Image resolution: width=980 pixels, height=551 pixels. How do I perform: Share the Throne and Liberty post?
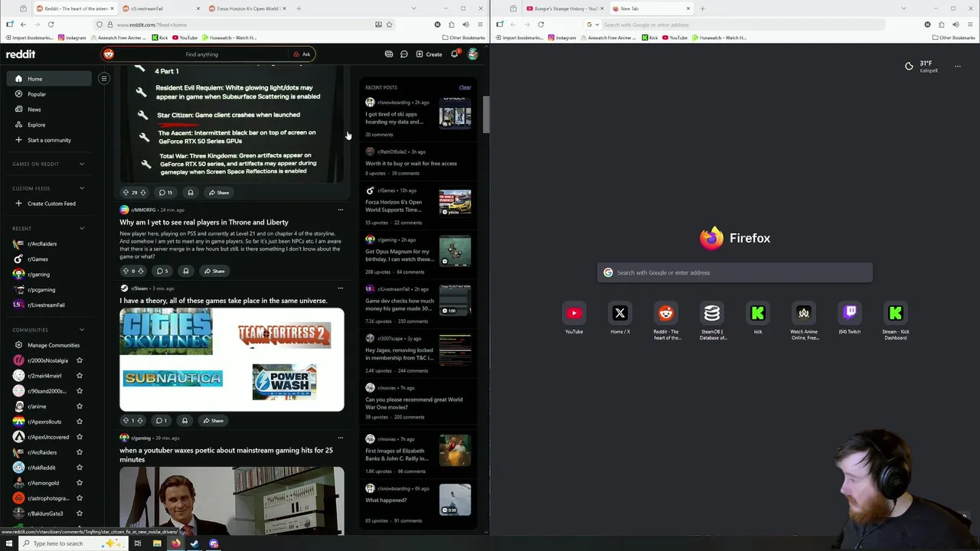(214, 271)
